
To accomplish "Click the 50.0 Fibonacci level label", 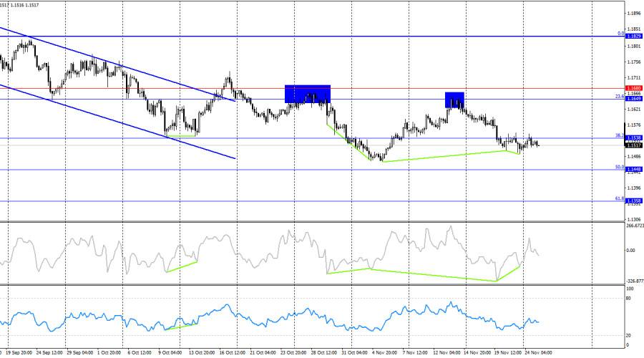I will pyautogui.click(x=620, y=168).
